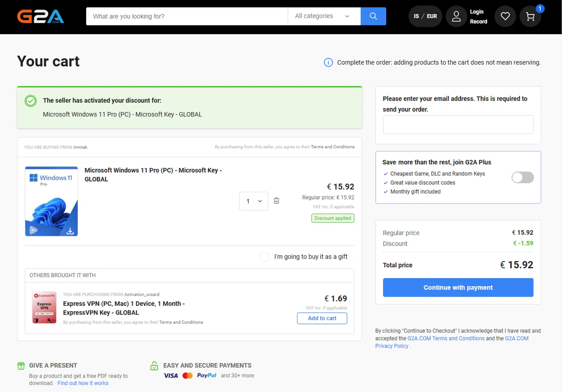
Task: Open the shopping cart icon
Action: (530, 16)
